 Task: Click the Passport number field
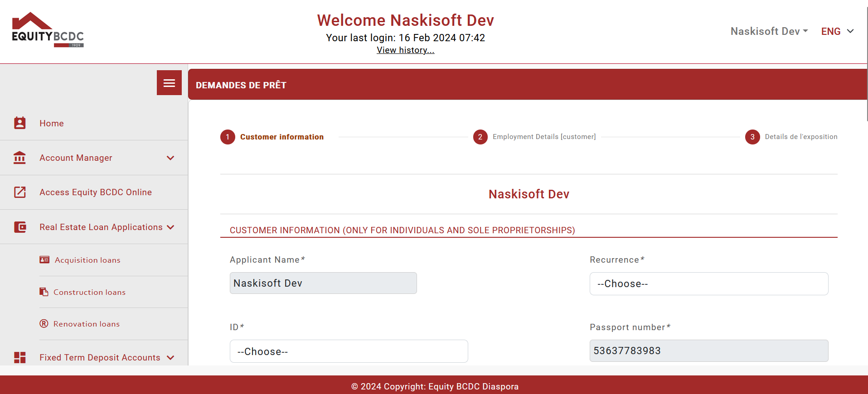709,351
